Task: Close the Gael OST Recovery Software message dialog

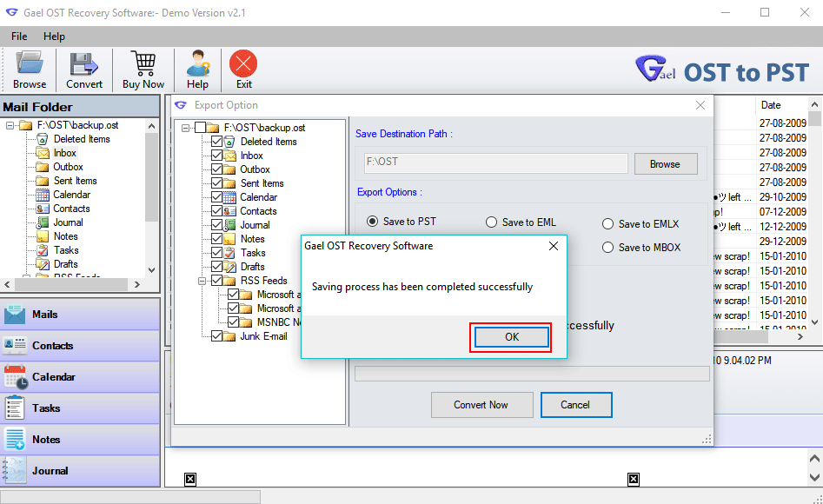Action: pyautogui.click(x=554, y=246)
